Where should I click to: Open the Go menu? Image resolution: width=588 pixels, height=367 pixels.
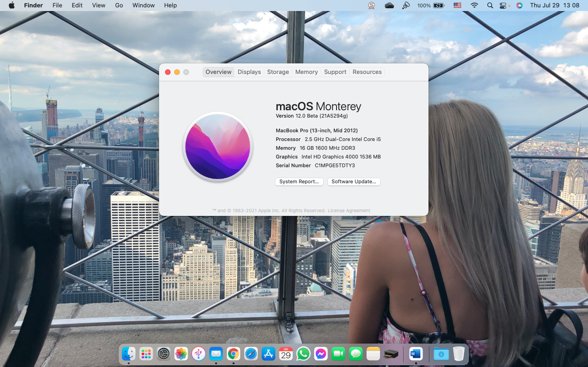point(119,6)
